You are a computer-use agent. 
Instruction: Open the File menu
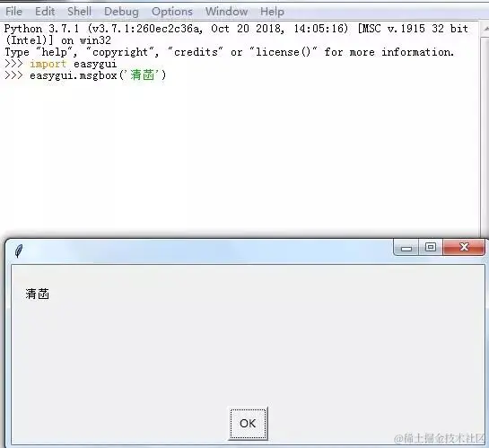coord(13,12)
